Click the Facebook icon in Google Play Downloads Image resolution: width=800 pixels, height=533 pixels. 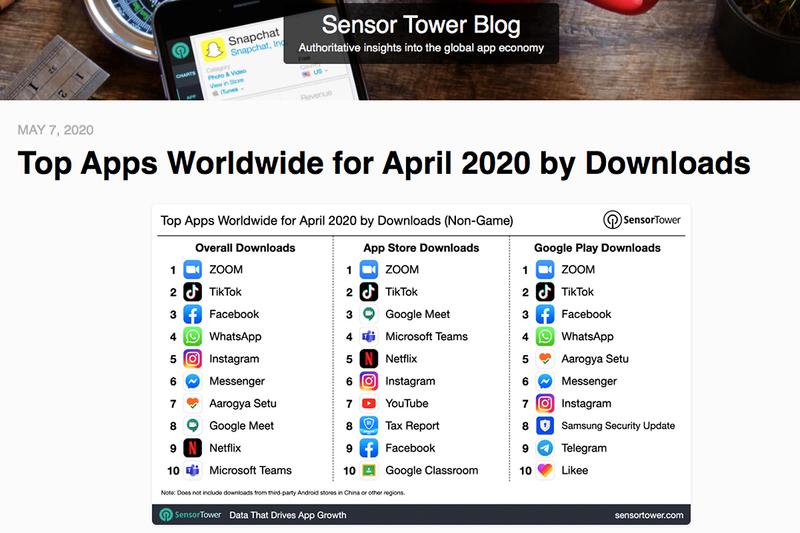tap(545, 314)
